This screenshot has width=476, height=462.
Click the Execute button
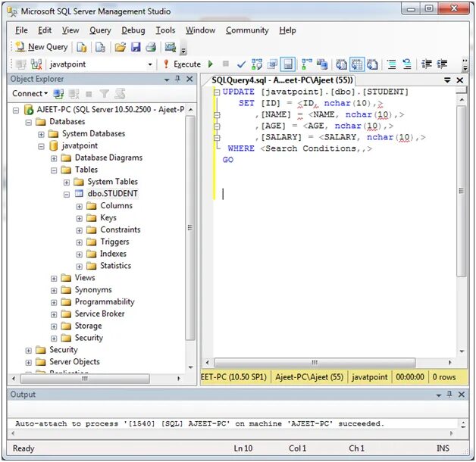182,64
